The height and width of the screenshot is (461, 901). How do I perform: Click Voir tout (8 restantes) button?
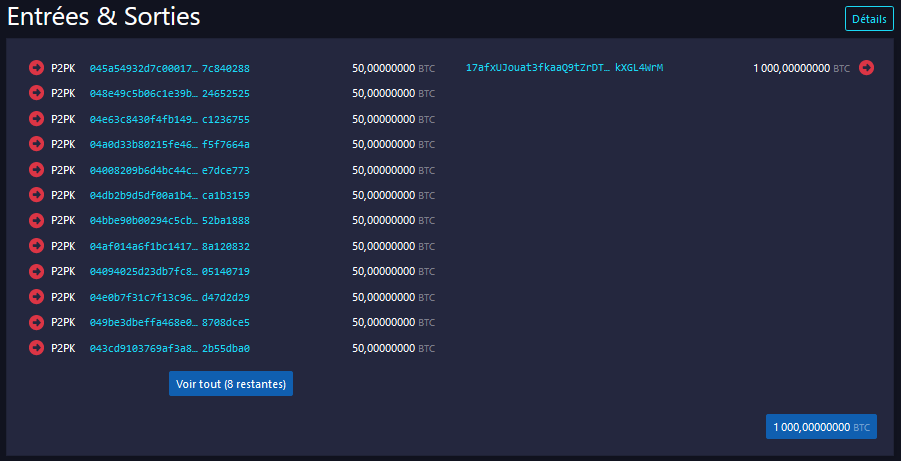tap(231, 383)
